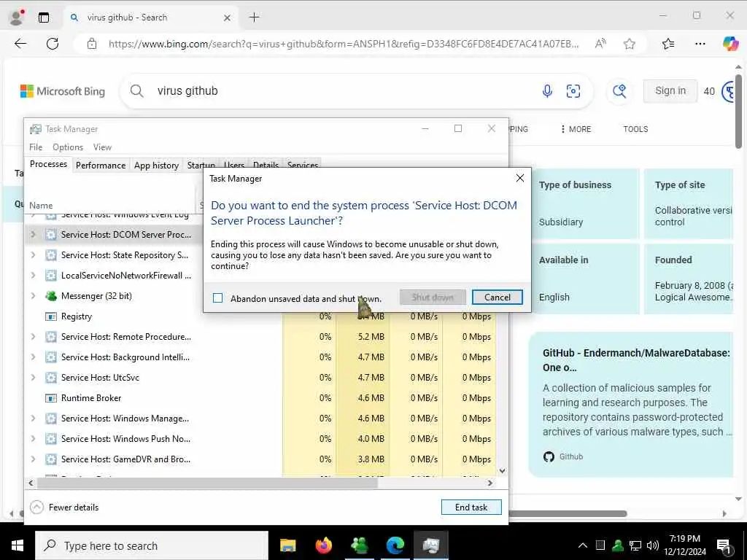Expand Service Host: Windows Push Notifications row
The width and height of the screenshot is (747, 560).
[33, 439]
